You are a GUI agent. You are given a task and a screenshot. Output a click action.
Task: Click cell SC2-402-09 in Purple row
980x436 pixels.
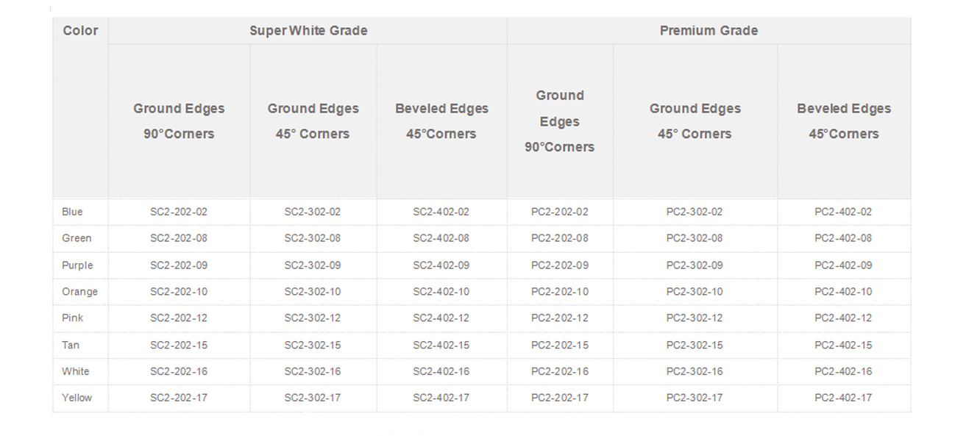(441, 265)
